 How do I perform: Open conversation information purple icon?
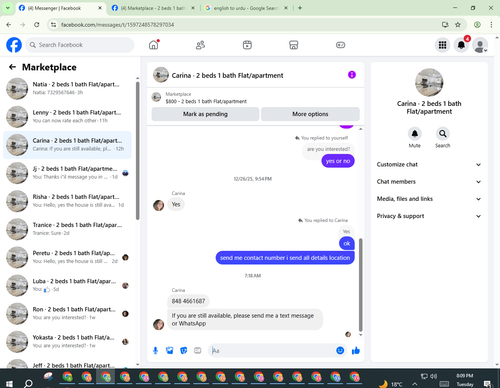pyautogui.click(x=352, y=75)
